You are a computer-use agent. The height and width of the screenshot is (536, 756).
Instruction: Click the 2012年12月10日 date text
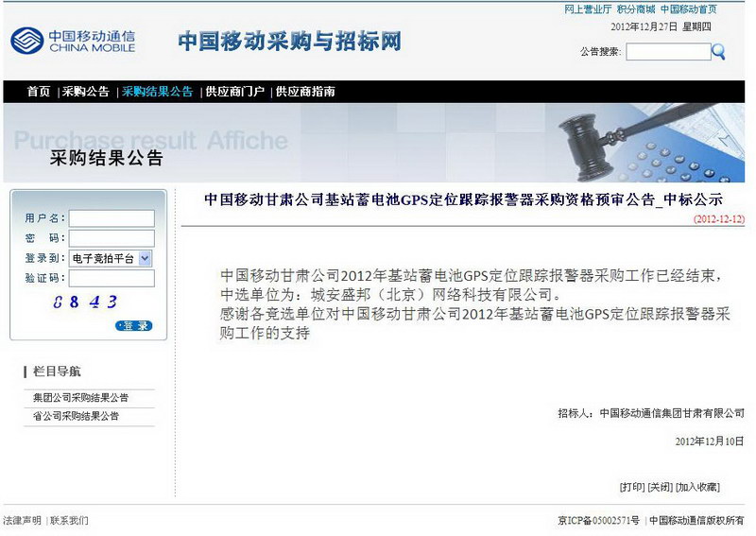tap(710, 441)
